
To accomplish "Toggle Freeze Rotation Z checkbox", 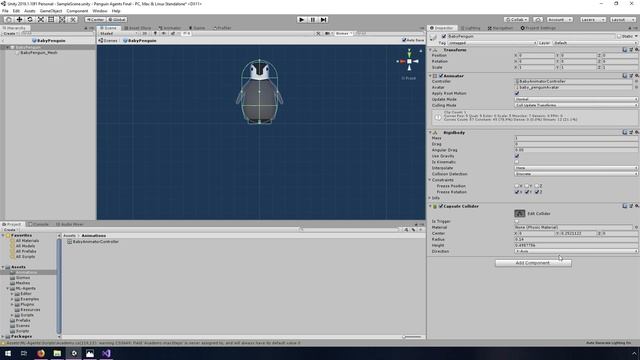I will pos(537,192).
